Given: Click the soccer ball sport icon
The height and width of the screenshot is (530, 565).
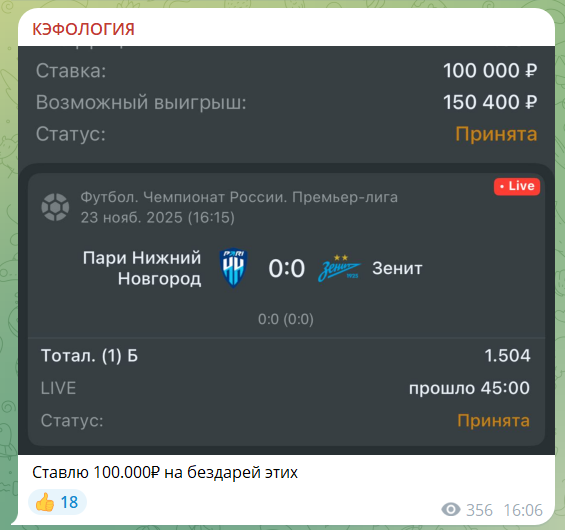Looking at the screenshot, I should coord(55,207).
